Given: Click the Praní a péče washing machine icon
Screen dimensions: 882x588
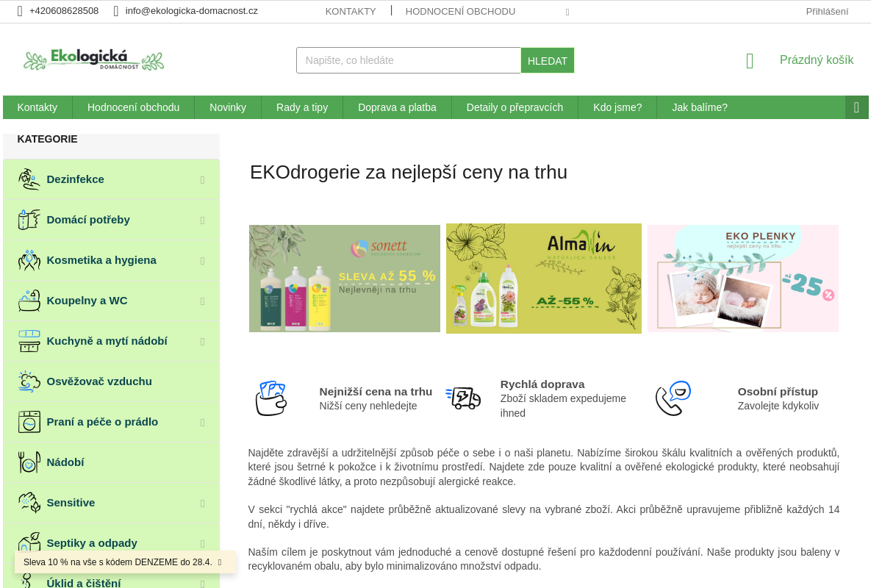Looking at the screenshot, I should tap(29, 422).
